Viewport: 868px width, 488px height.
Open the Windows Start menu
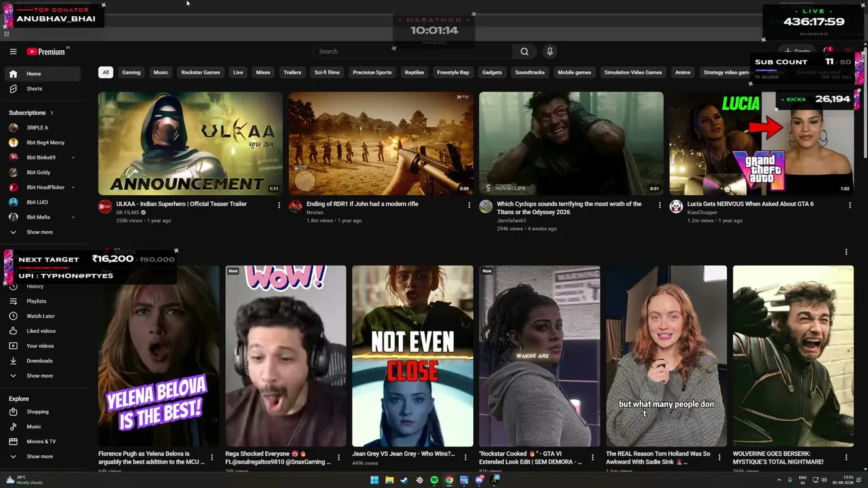[x=374, y=481]
